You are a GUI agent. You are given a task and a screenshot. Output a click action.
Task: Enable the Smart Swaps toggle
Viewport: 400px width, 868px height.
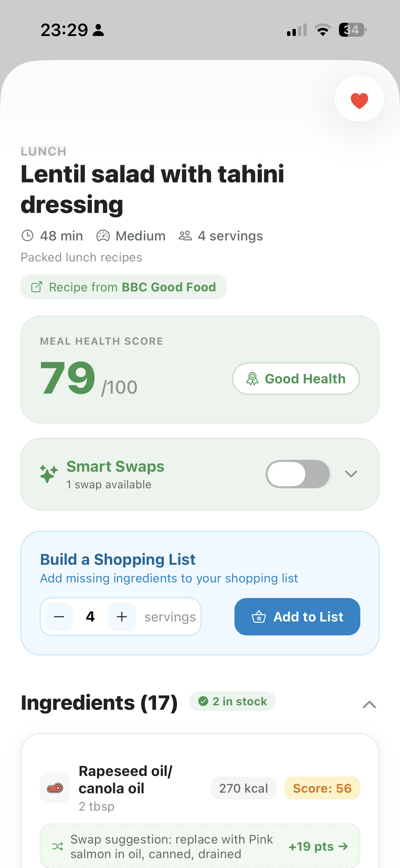click(298, 474)
